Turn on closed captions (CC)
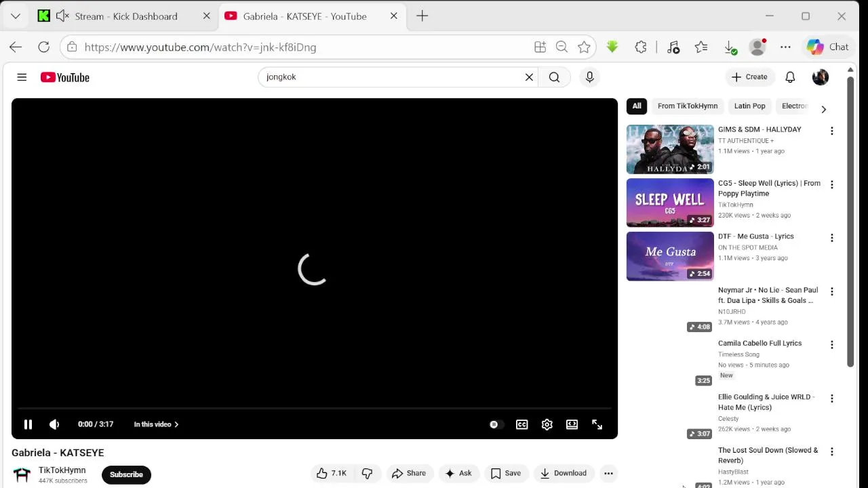Viewport: 868px width, 488px height. [x=521, y=424]
